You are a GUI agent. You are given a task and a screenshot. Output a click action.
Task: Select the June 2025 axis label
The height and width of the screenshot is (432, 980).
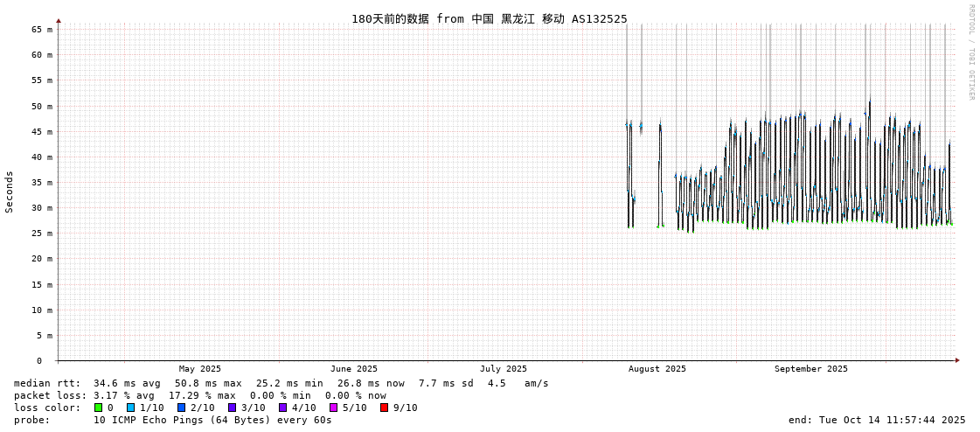pos(354,369)
